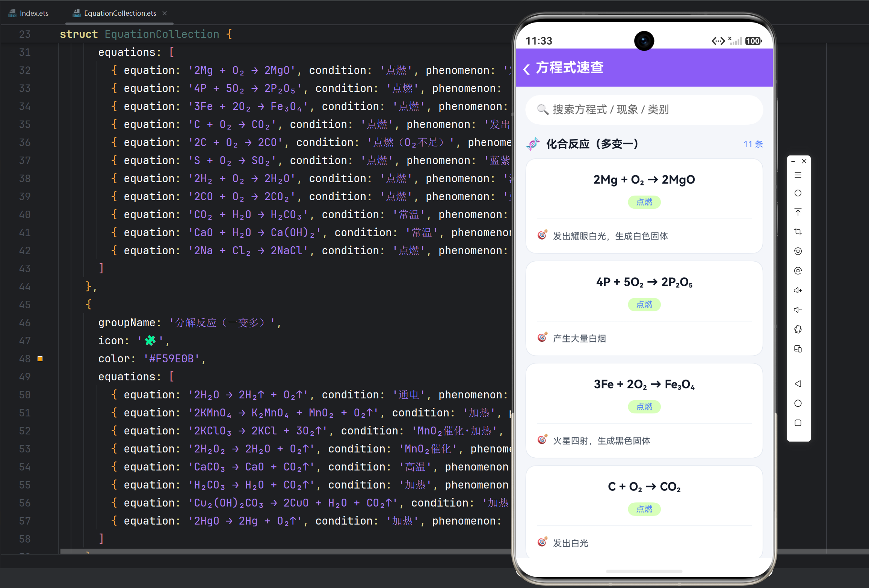Tap the emulator Home circle button

pyautogui.click(x=798, y=403)
